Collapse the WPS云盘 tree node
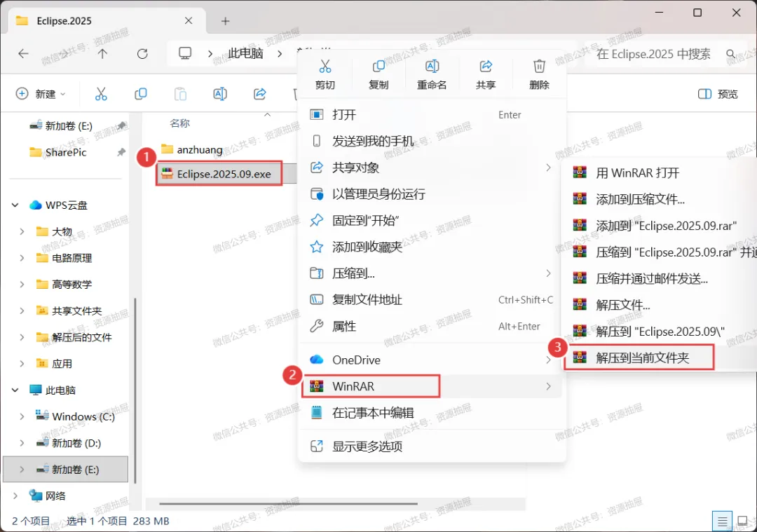The width and height of the screenshot is (757, 532). (15, 205)
